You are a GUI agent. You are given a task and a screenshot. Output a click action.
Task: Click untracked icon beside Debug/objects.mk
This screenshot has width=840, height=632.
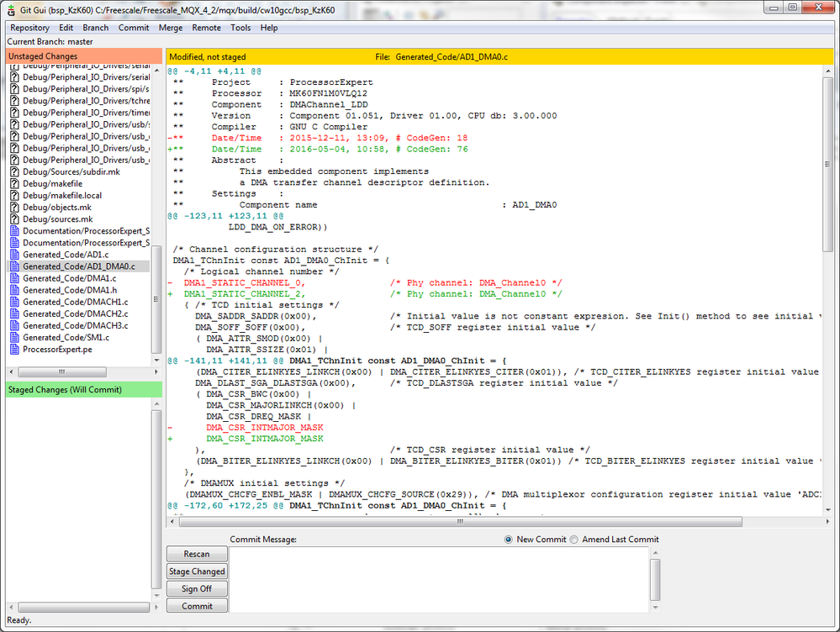(15, 207)
